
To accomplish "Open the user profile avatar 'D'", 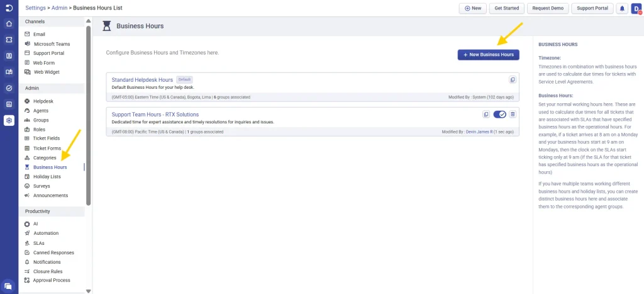I will (x=636, y=8).
